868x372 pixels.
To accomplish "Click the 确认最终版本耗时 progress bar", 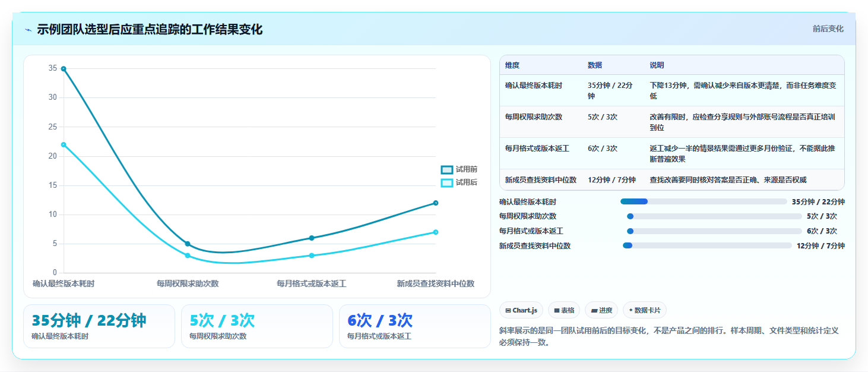I will [x=704, y=201].
